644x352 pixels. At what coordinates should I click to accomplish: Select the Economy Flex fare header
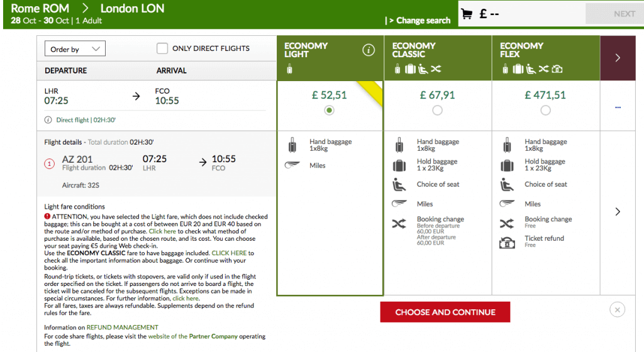[546, 58]
